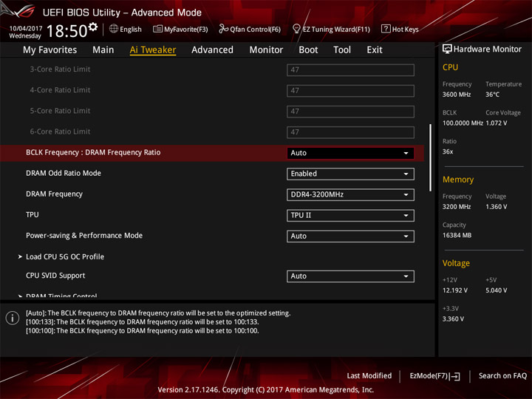Click the globe language icon
The image size is (532, 399).
point(114,29)
